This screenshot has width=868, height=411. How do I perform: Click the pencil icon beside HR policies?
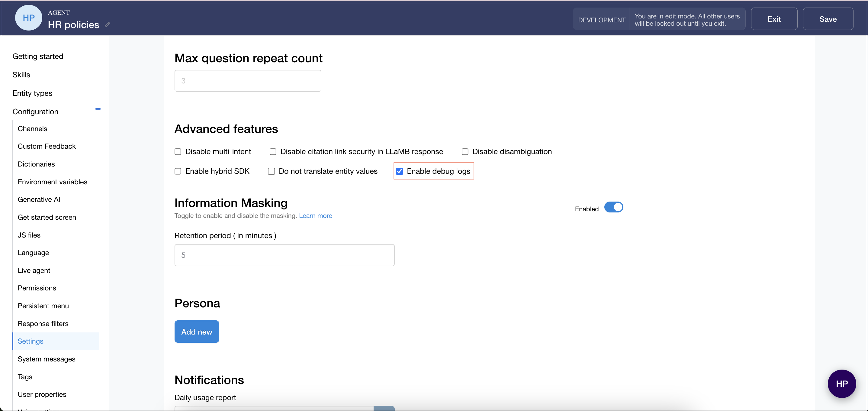(107, 24)
